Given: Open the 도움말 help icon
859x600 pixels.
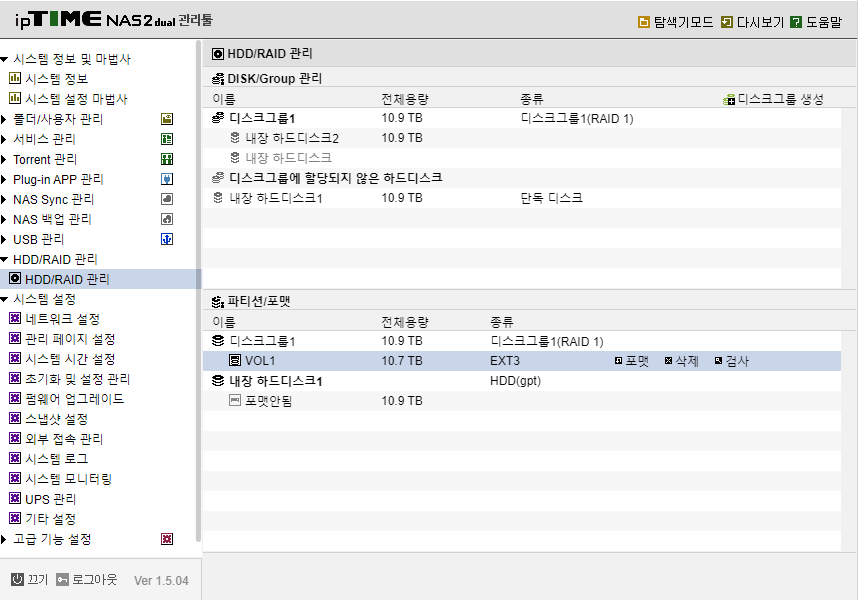Looking at the screenshot, I should click(796, 22).
